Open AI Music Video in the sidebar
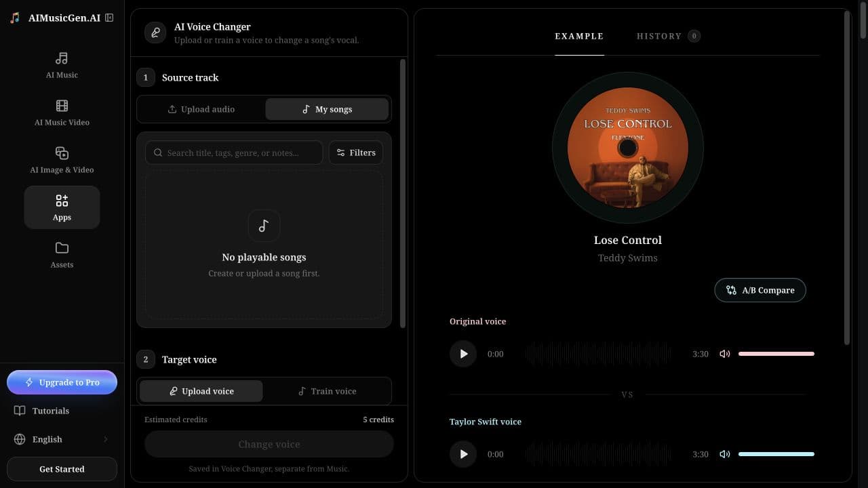The height and width of the screenshot is (488, 868). pos(62,113)
